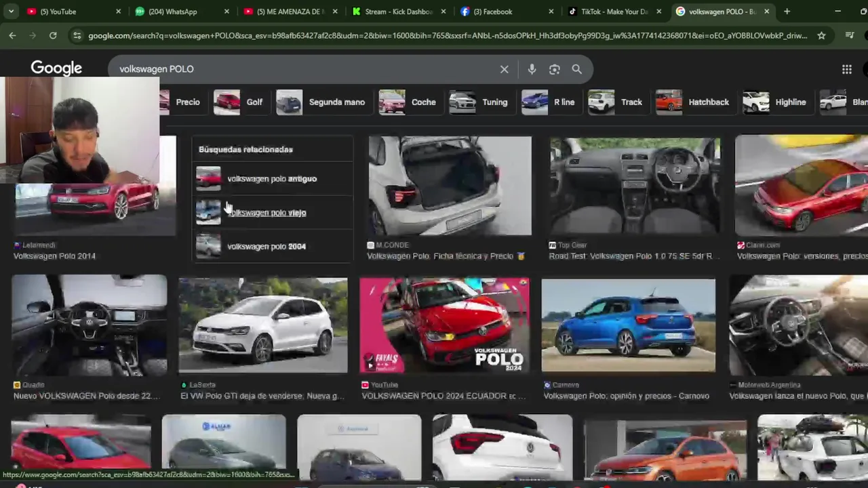Open El VW Polo GTI deja de venderse link

(x=262, y=396)
